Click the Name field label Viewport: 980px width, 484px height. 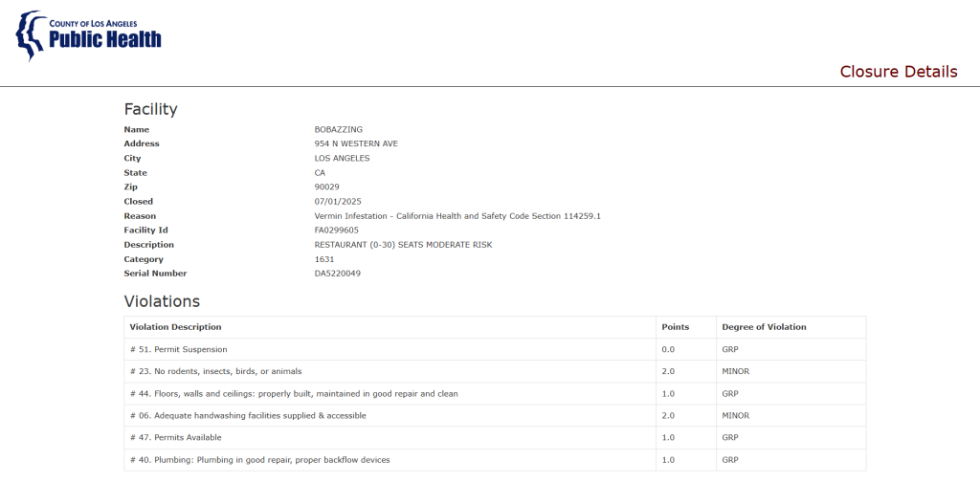coord(137,130)
